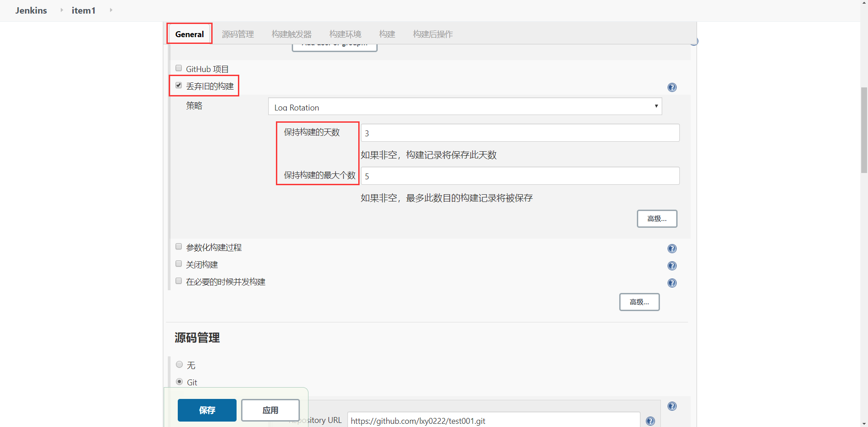Click breadcrumb arrow after Jenkins
Screen dimensions: 868x427
[x=62, y=10]
